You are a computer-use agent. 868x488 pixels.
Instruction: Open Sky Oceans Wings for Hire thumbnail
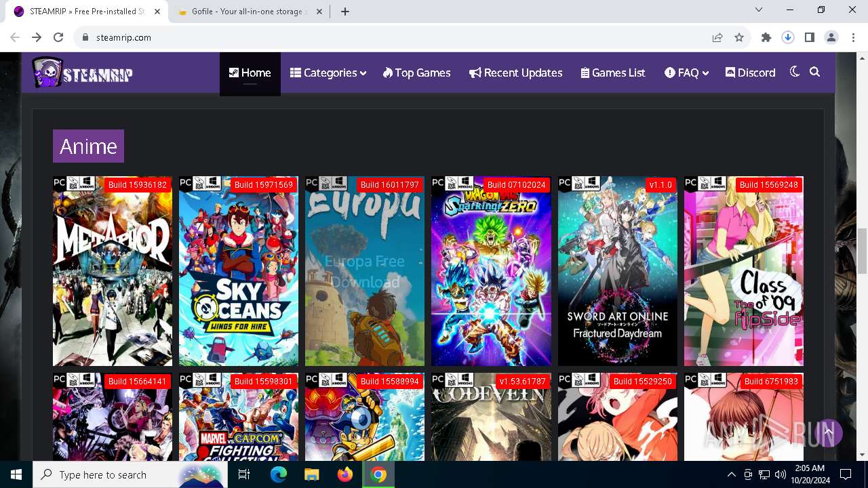[239, 271]
